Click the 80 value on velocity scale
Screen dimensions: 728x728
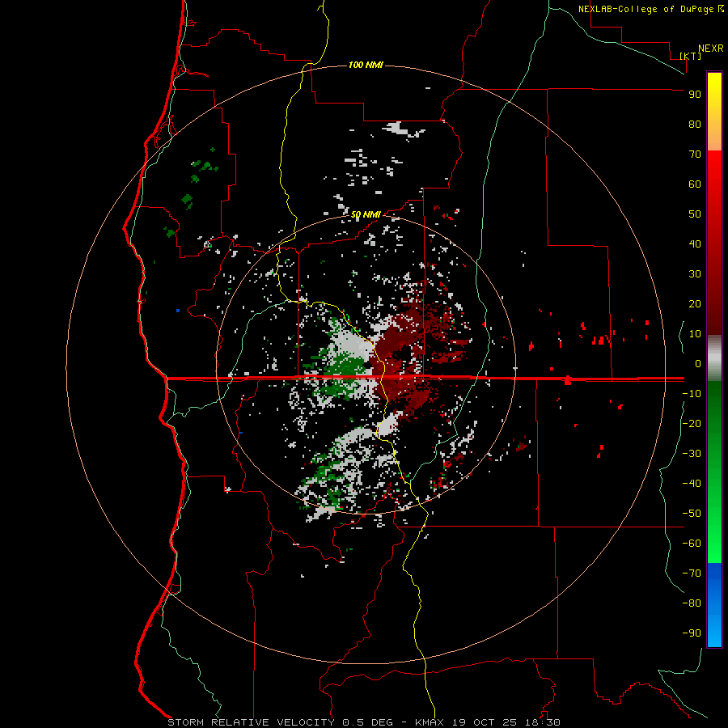[x=695, y=124]
